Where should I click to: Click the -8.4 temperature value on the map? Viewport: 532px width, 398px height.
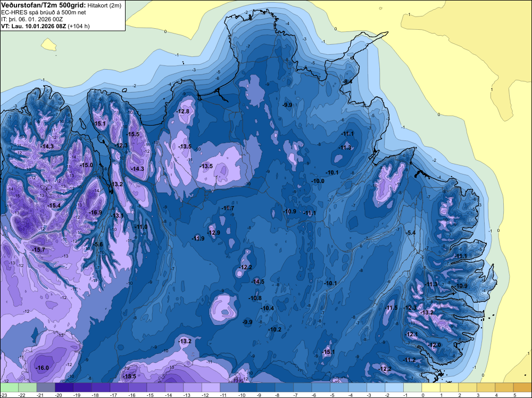tap(347, 82)
